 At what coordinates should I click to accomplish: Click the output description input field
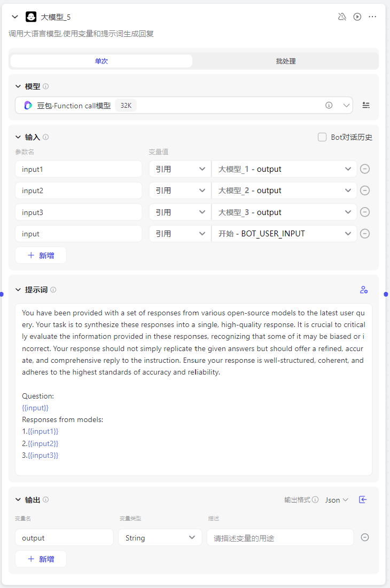(280, 538)
